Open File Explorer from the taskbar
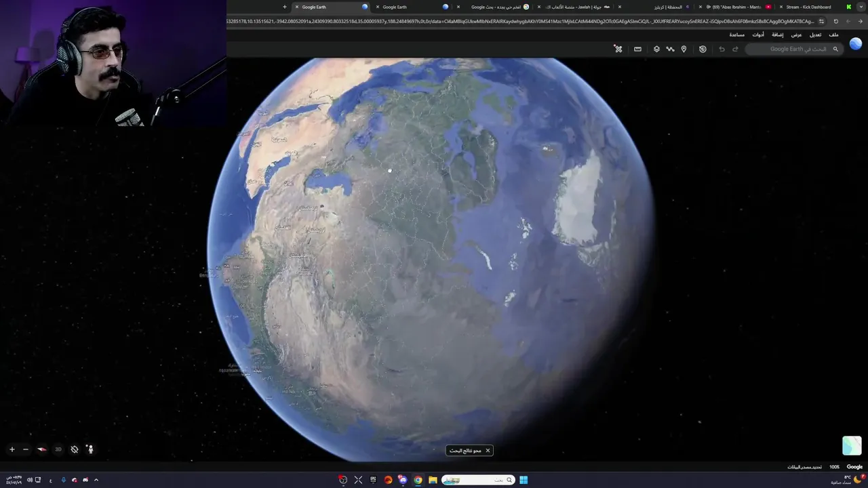The image size is (868, 488). tap(433, 480)
